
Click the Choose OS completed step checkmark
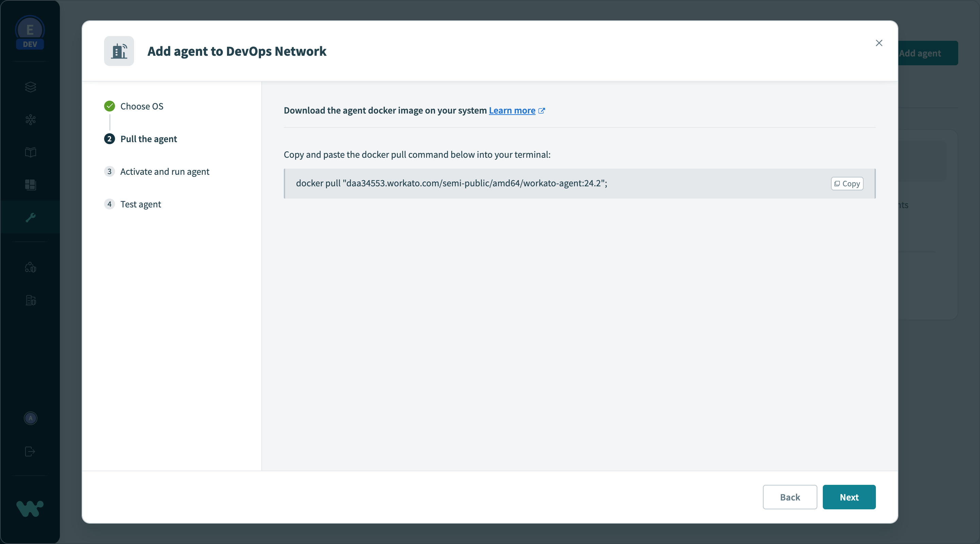(x=109, y=106)
